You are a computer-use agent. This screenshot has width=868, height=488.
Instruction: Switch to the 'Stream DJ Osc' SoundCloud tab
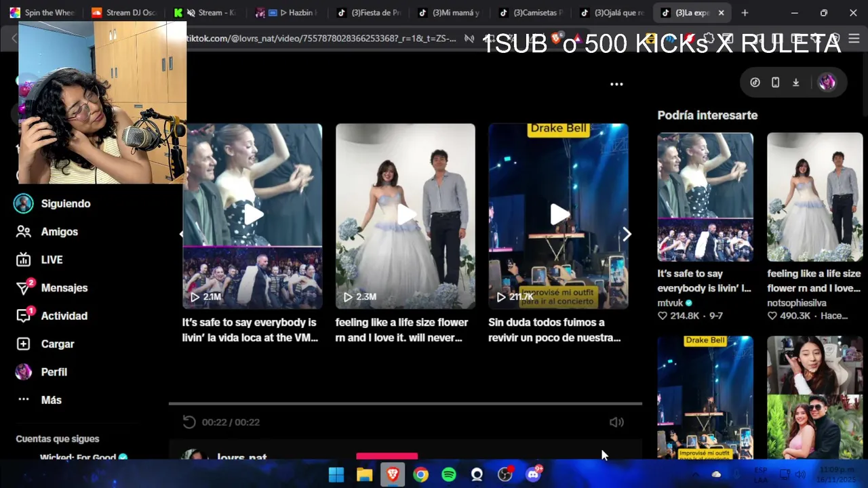123,13
